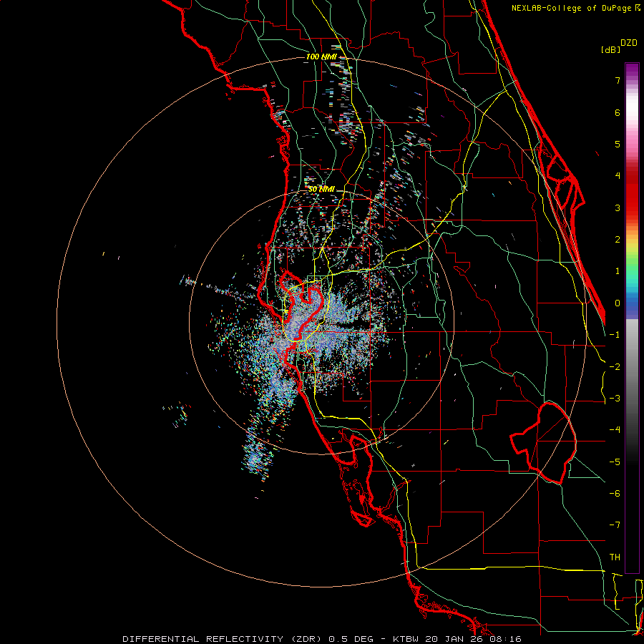Click the DIFFERENTIAL REFLECTIVITY (ZDR) caption
The height and width of the screenshot is (644, 644).
pos(223,639)
